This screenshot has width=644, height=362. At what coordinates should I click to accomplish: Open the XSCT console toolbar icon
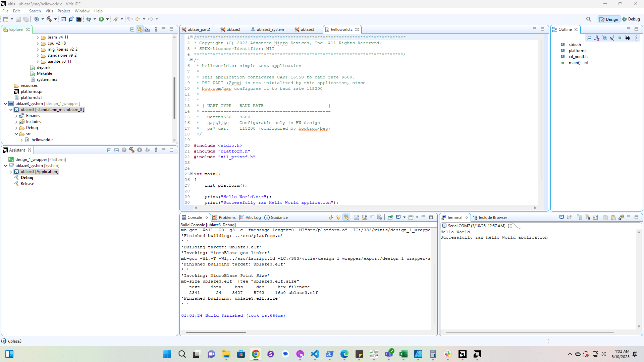pyautogui.click(x=63, y=19)
